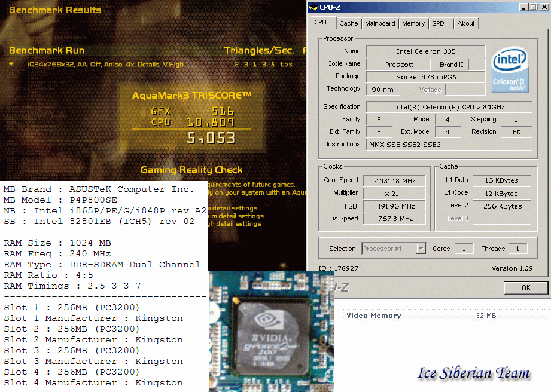Click the Name field Intel Celeron 335
The height and width of the screenshot is (392, 551).
(425, 51)
